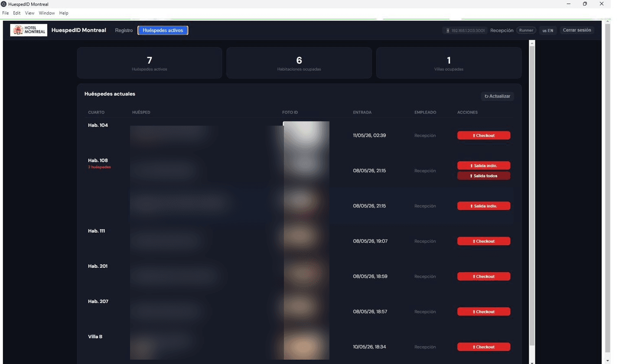Viewport: 619px width, 364px height.
Task: Click Salida todos for Hab. 108
Action: click(x=484, y=176)
